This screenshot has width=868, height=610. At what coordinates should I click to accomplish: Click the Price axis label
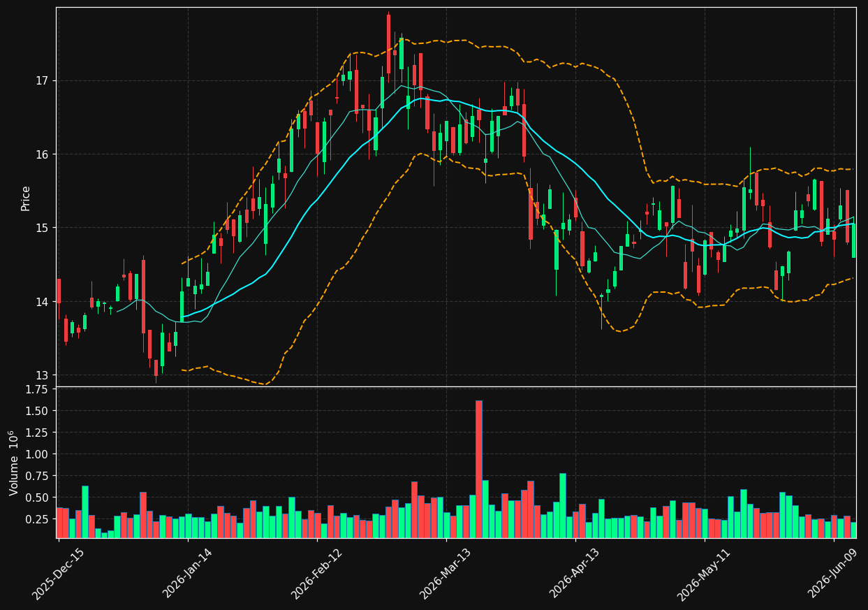(26, 198)
